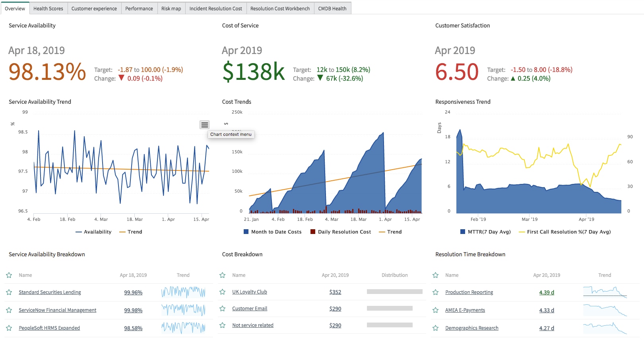Open the chart context menu hamburger icon
Image resolution: width=644 pixels, height=346 pixels.
point(204,125)
